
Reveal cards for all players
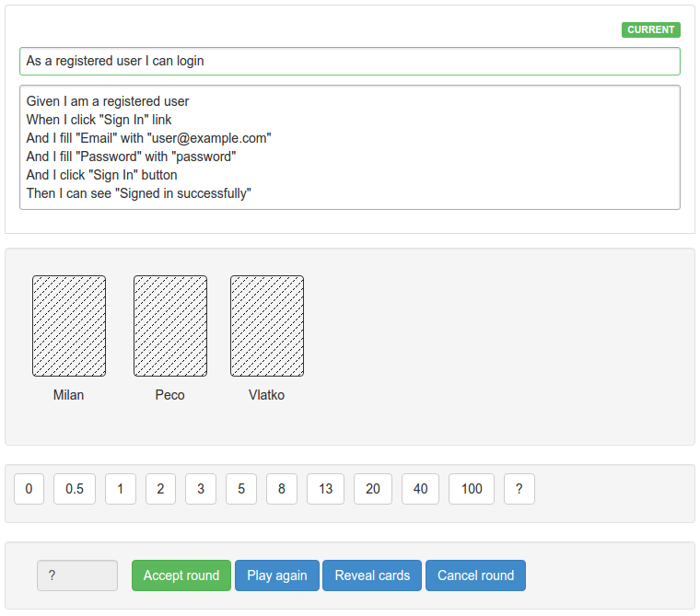coord(372,575)
